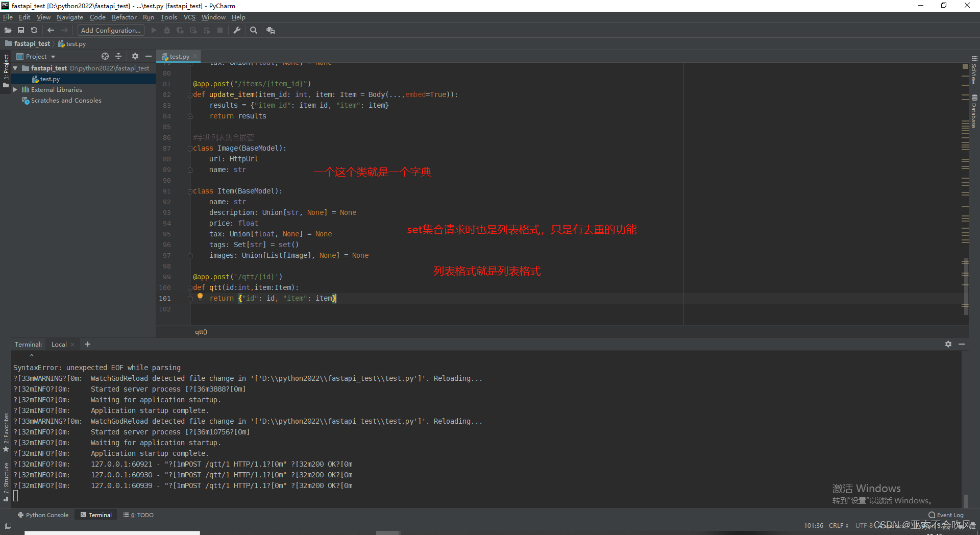
Task: Click the 101:36 cursor position indicator
Action: click(814, 525)
